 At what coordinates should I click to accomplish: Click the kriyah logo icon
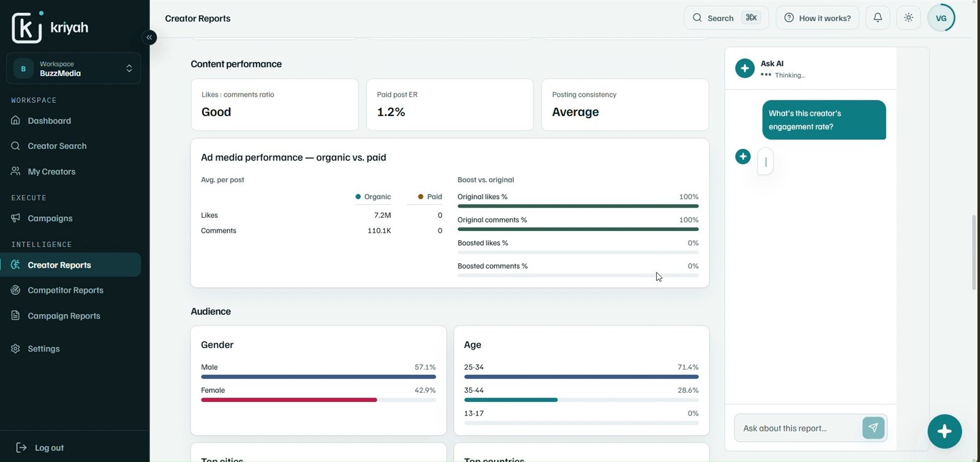click(28, 27)
